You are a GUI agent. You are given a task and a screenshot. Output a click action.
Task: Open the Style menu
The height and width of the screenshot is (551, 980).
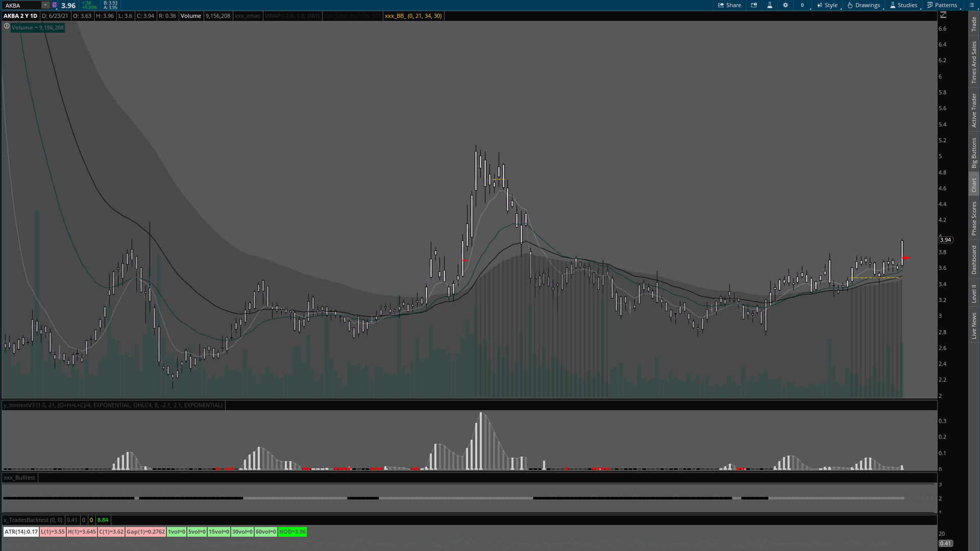point(827,5)
